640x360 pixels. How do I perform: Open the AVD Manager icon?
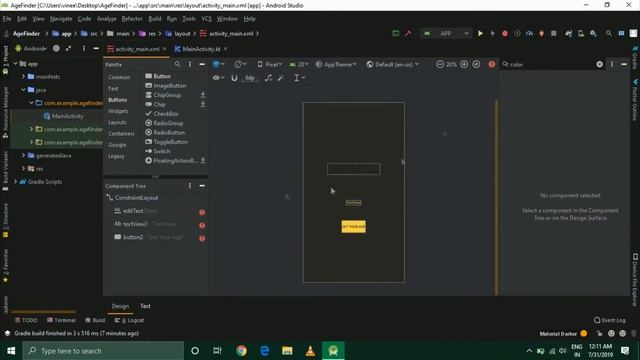(x=581, y=33)
